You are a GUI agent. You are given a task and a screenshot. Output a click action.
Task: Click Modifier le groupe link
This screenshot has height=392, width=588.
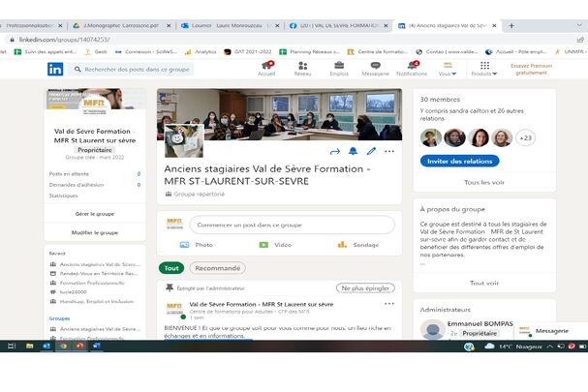click(x=95, y=232)
